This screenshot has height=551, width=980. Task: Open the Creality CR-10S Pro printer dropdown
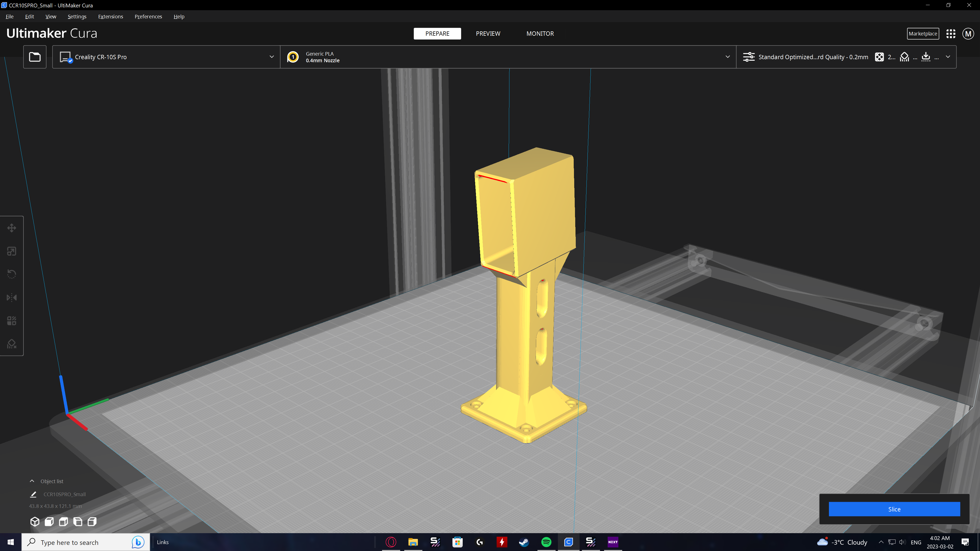[166, 57]
